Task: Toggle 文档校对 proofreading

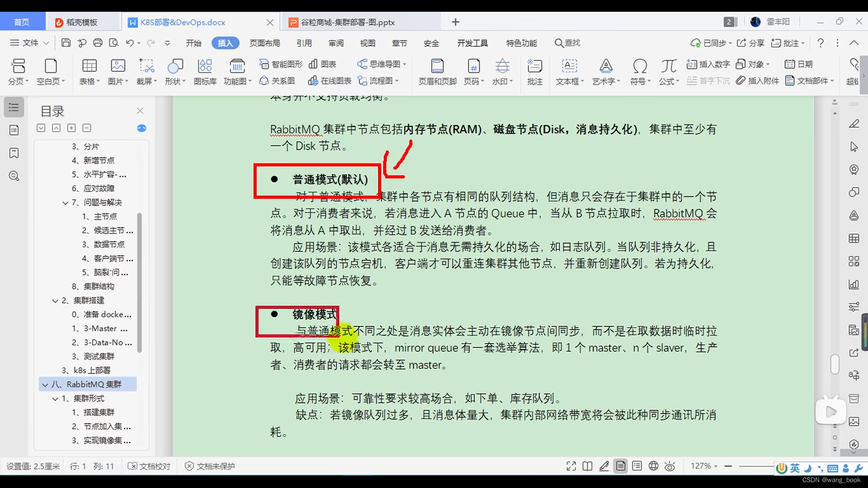Action: coord(149,466)
